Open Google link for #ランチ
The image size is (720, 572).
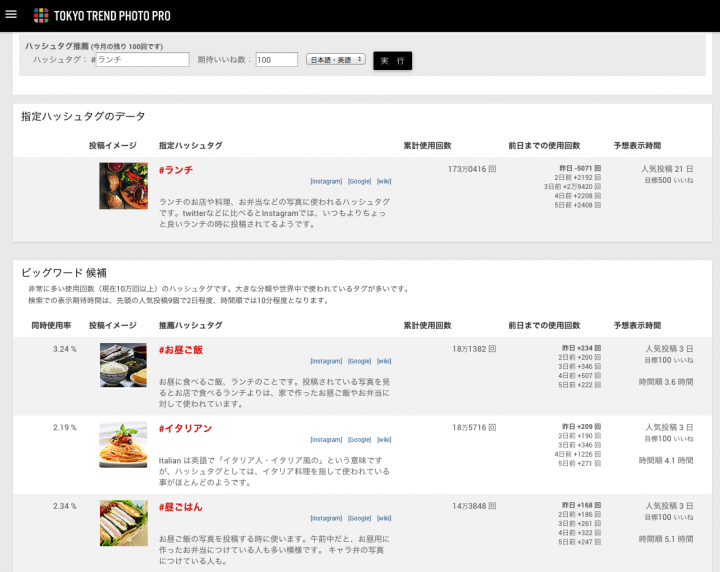pyautogui.click(x=359, y=181)
